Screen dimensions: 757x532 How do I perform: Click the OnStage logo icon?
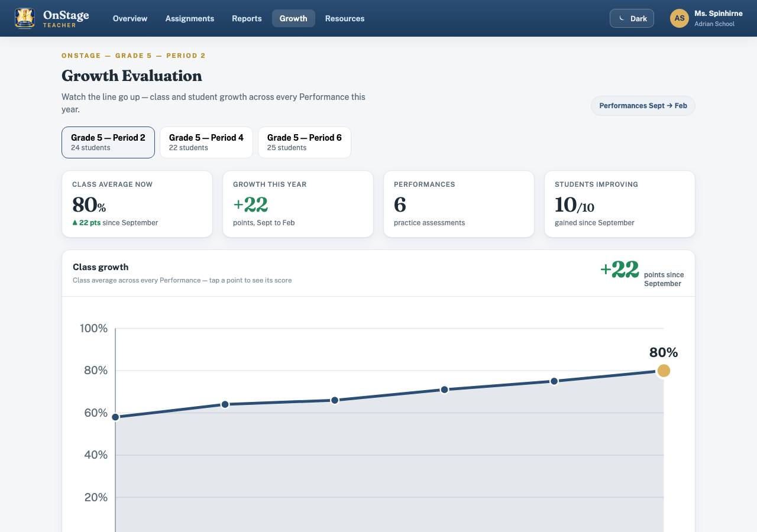click(x=25, y=18)
